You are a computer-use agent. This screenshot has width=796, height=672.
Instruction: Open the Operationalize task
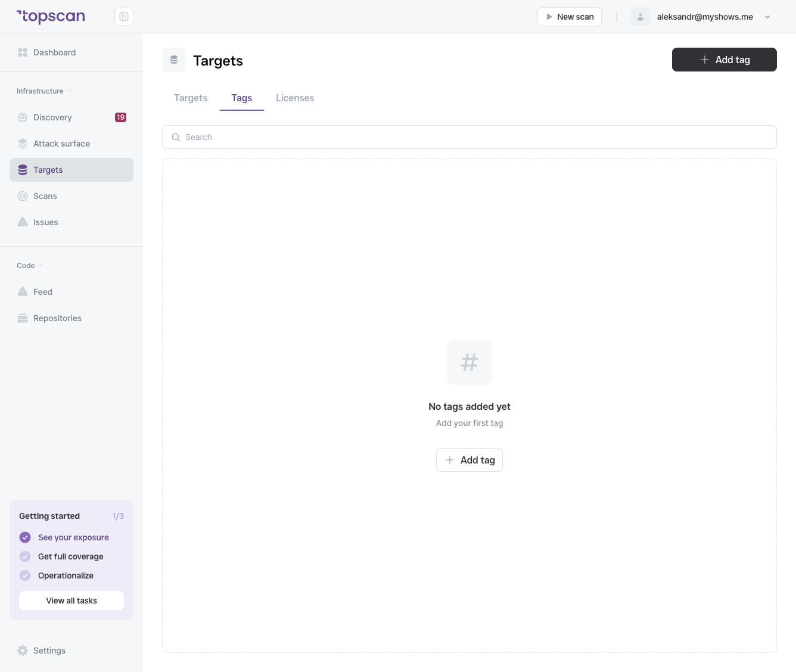click(x=66, y=575)
